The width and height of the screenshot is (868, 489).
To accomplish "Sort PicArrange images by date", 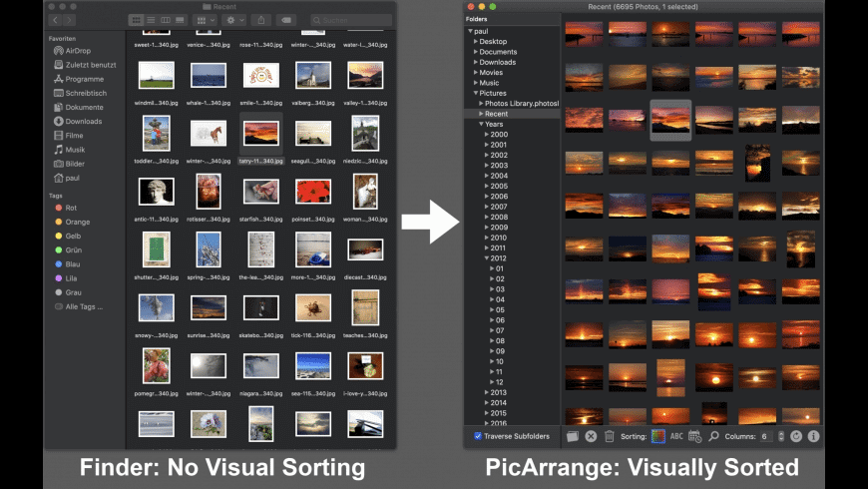I will 695,436.
